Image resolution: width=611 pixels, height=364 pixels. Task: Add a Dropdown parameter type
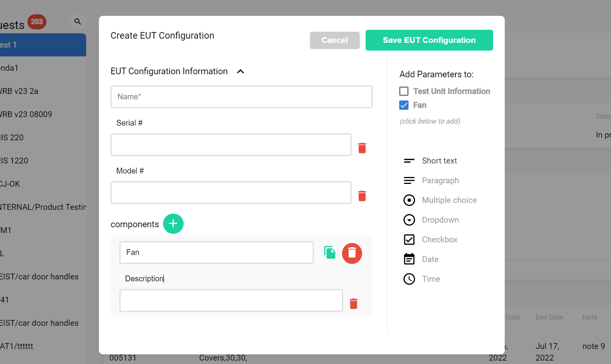[x=409, y=220]
